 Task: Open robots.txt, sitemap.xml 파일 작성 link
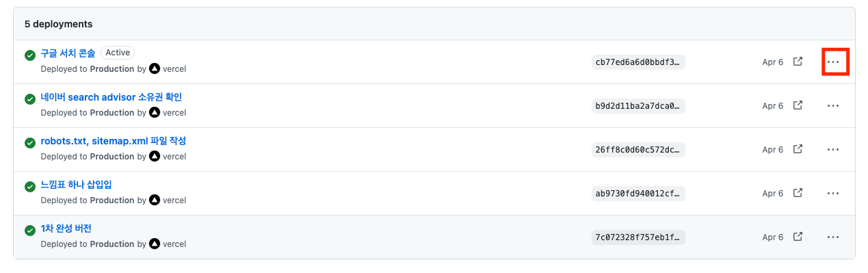pyautogui.click(x=114, y=140)
